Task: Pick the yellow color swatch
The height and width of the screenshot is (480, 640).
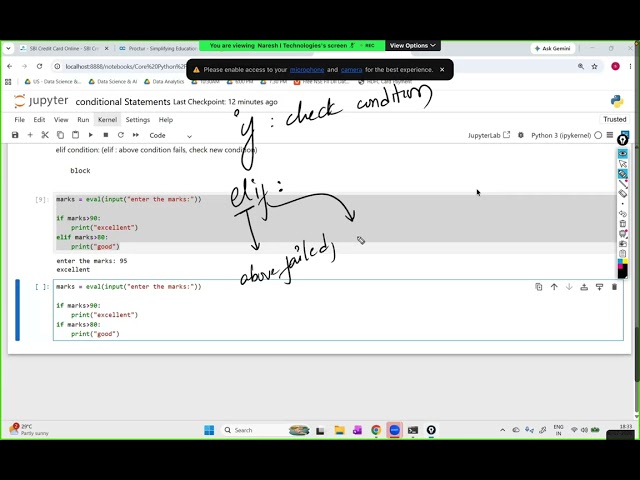Action: click(625, 261)
